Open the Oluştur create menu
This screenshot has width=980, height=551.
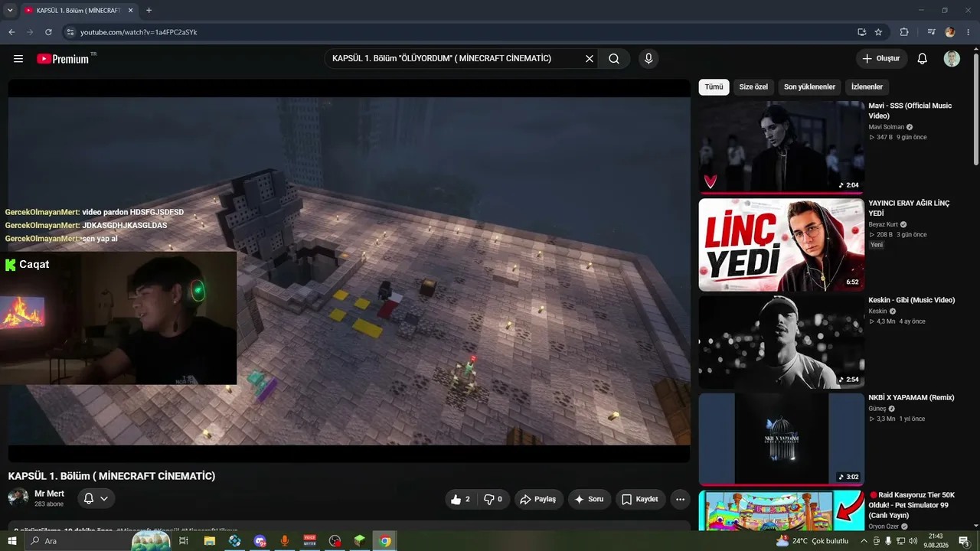tap(881, 59)
